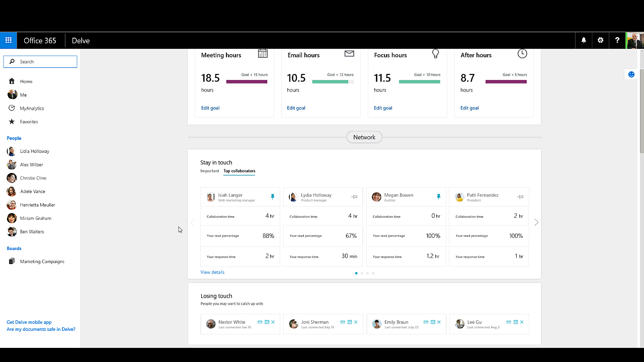Dismiss Emily Braun from Losing touch
This screenshot has height=362, width=644.
439,322
